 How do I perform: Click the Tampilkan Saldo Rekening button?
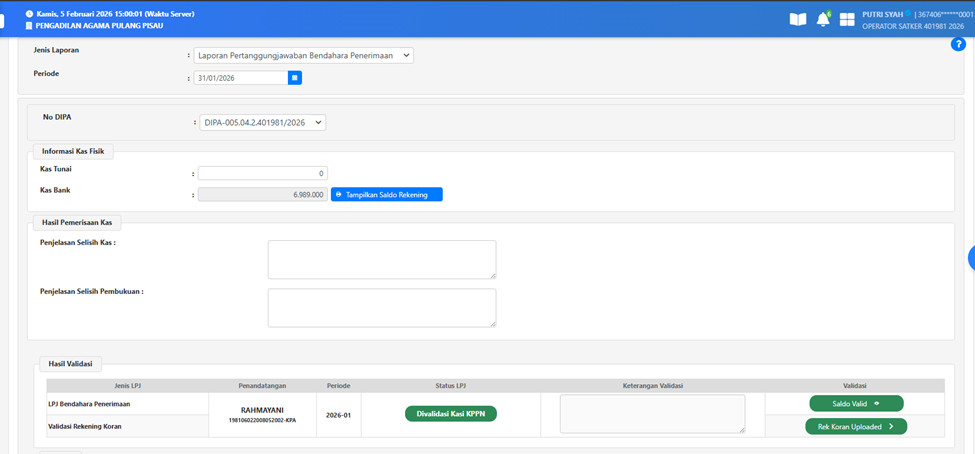[x=386, y=195]
